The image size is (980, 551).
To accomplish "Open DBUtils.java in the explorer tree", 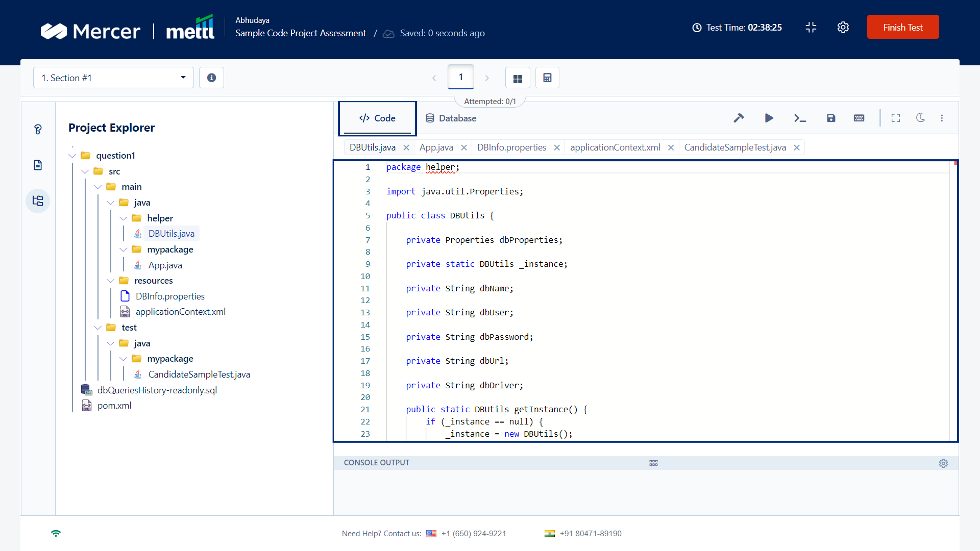I will point(171,234).
